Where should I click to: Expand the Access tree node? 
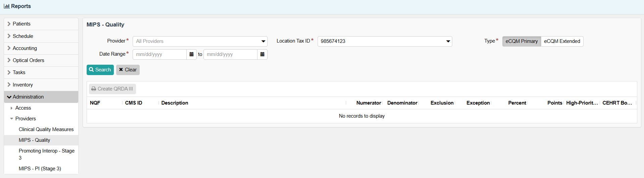pos(12,108)
